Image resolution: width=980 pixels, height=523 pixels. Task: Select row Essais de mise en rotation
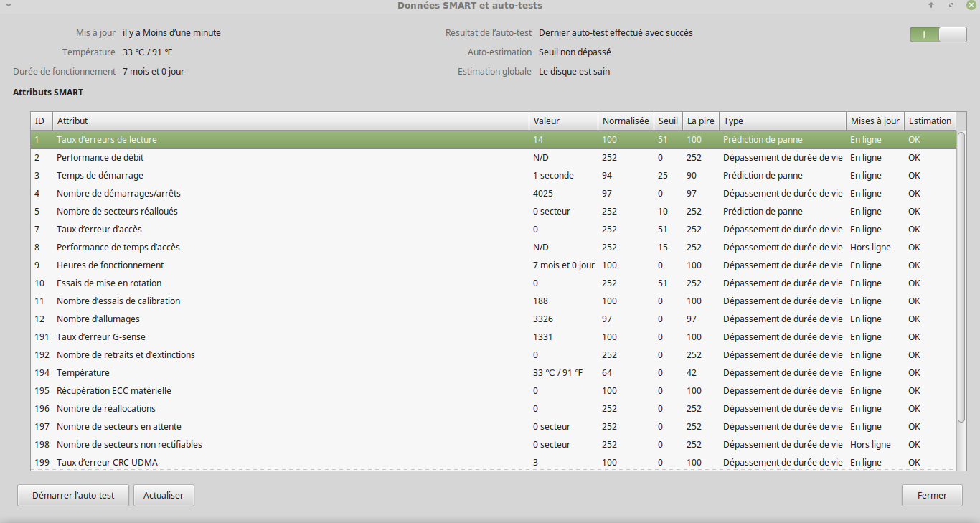(x=493, y=283)
